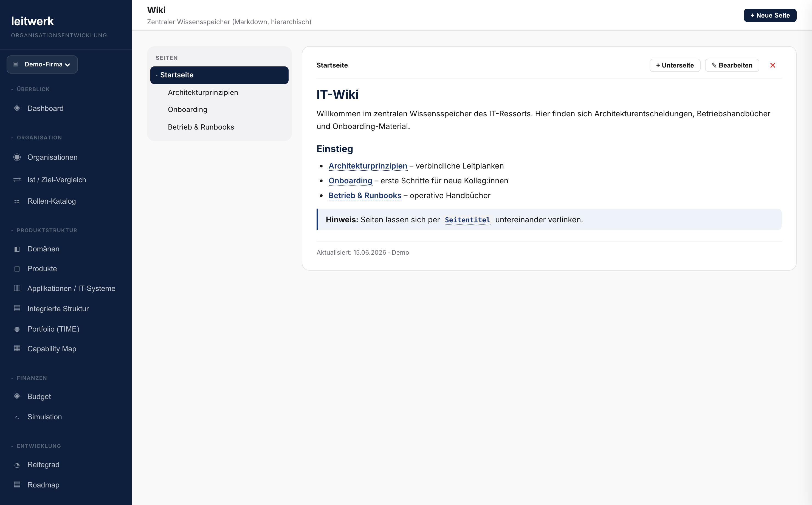Navigate to Produkte menu entry
The image size is (812, 505).
coord(42,269)
